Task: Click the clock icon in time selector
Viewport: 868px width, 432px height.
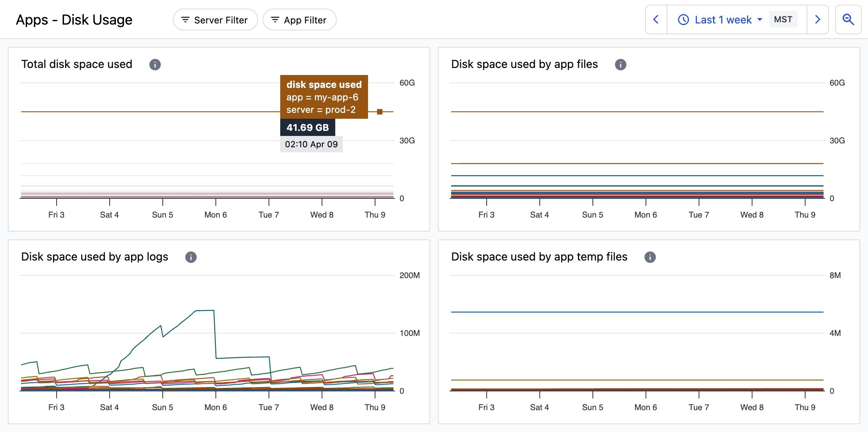Action: click(x=683, y=20)
